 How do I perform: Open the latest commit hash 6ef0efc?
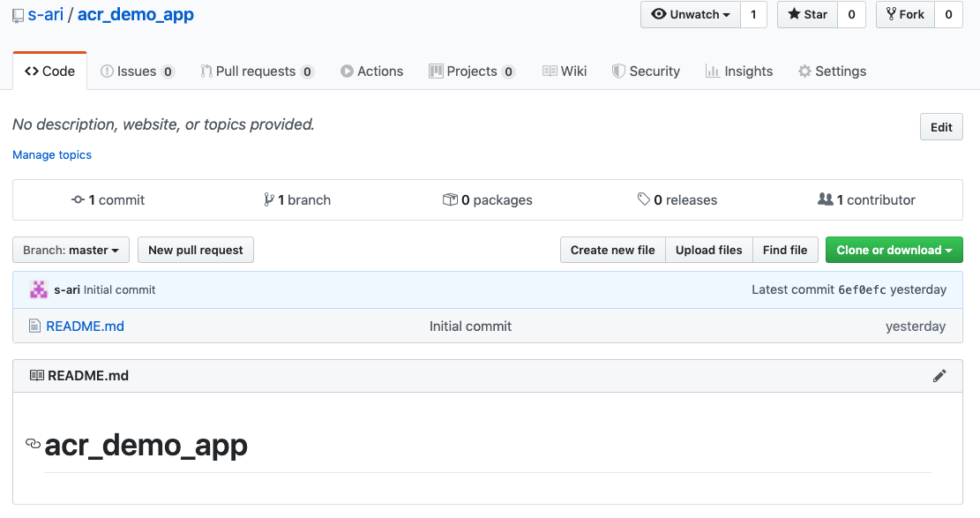click(x=862, y=289)
